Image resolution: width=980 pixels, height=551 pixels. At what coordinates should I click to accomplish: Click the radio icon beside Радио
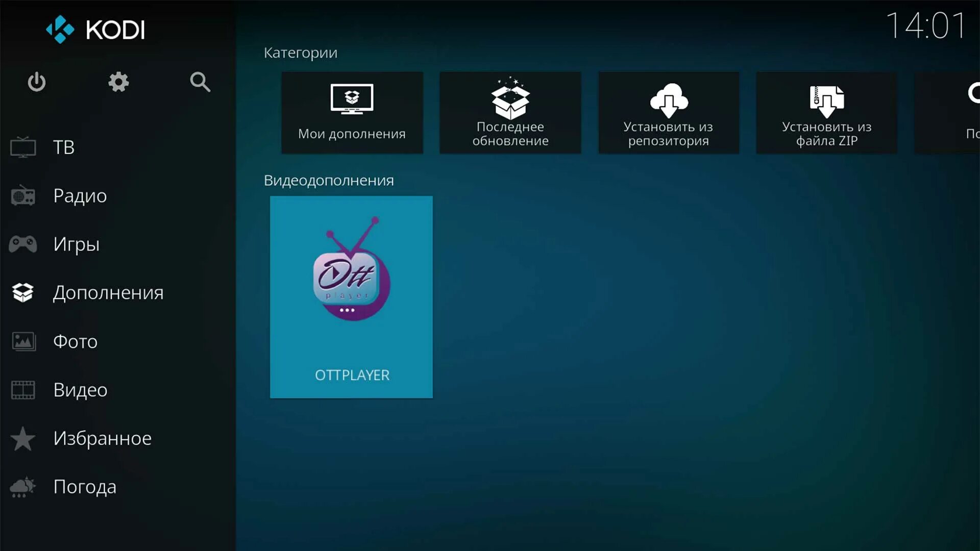23,196
